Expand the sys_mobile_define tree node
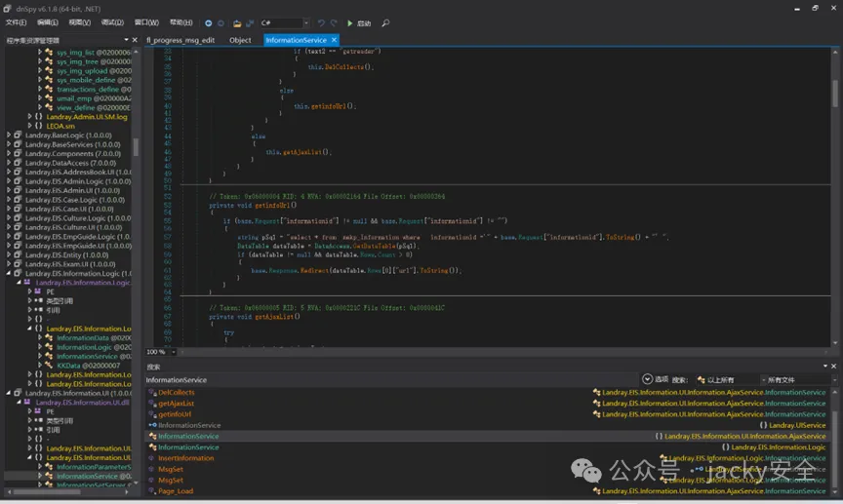The width and height of the screenshot is (843, 504). coord(39,80)
